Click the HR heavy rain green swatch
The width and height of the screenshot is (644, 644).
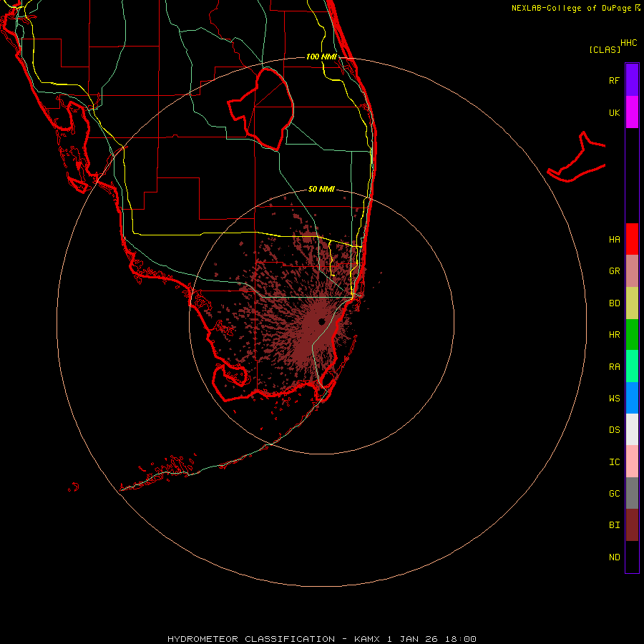[632, 335]
